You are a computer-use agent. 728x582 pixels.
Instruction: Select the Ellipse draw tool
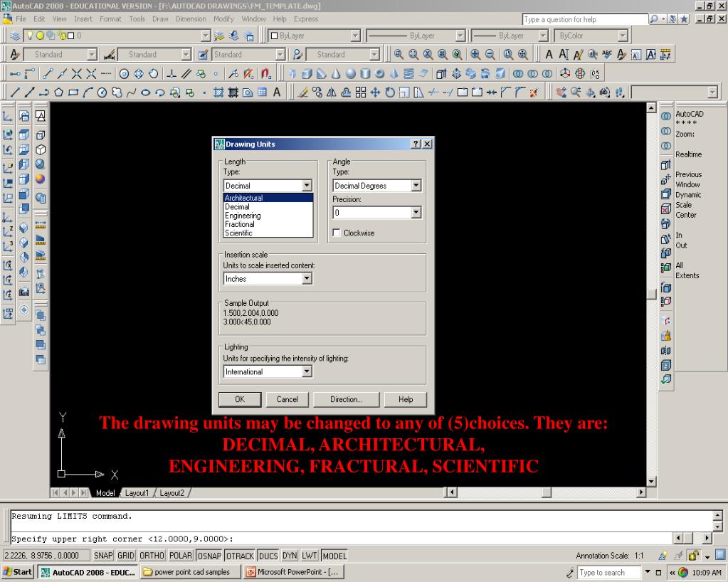pos(145,92)
